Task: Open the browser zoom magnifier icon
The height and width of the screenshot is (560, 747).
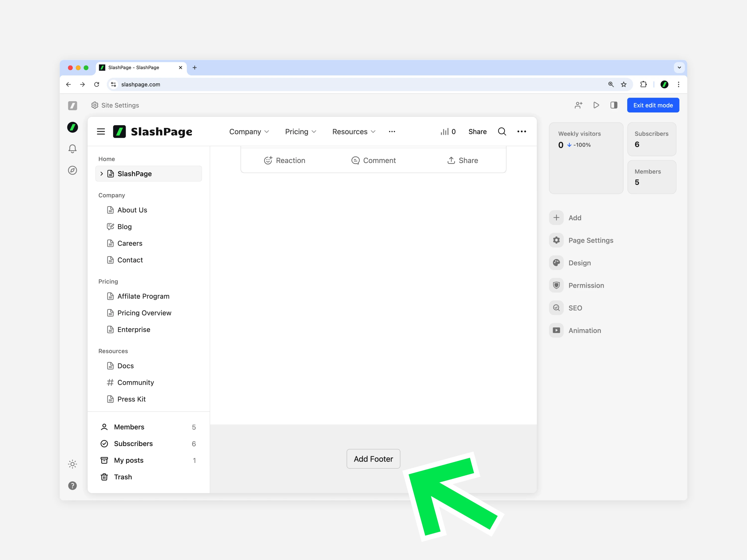Action: (x=611, y=84)
